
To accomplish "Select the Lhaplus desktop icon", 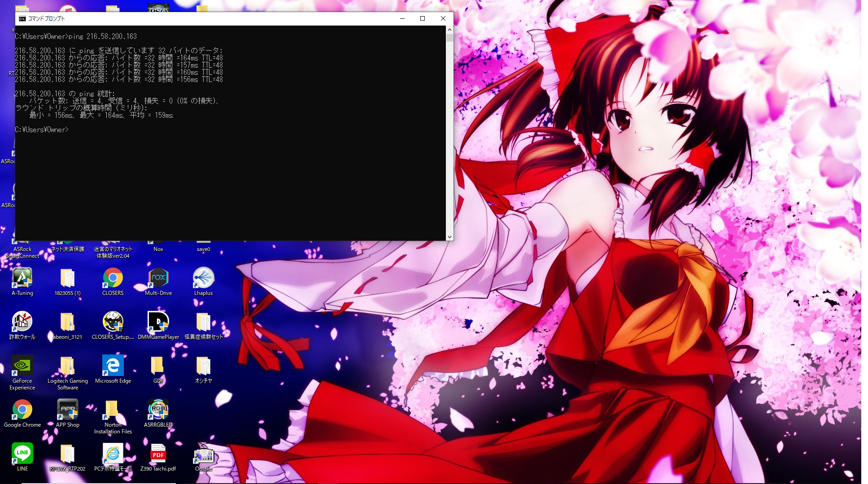I will [x=203, y=278].
